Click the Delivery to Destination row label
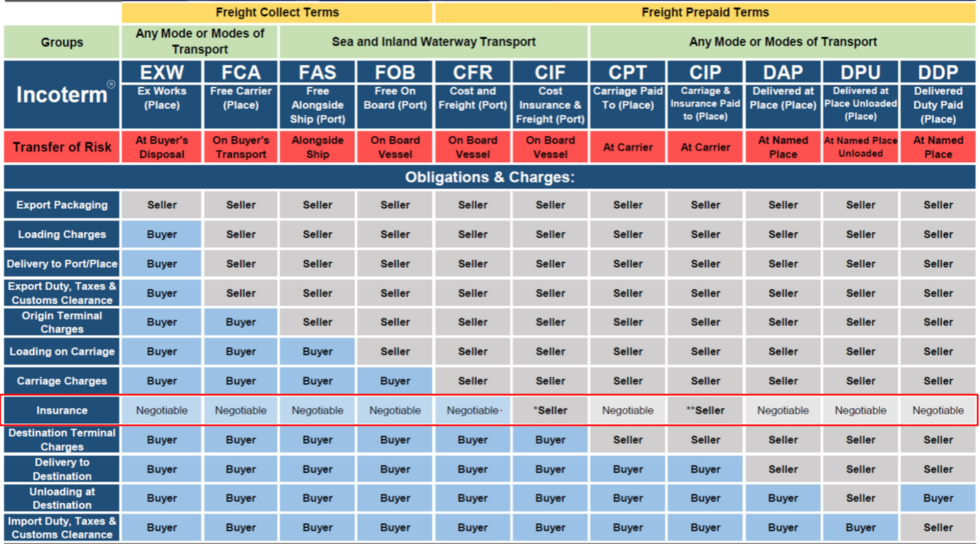Viewport: 980px width, 544px height. [x=62, y=469]
